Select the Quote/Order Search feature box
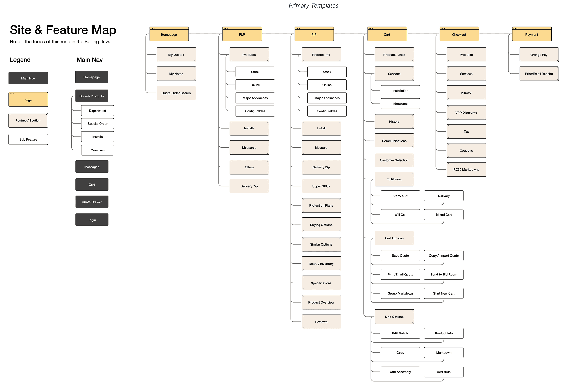The width and height of the screenshot is (566, 392). (x=176, y=93)
